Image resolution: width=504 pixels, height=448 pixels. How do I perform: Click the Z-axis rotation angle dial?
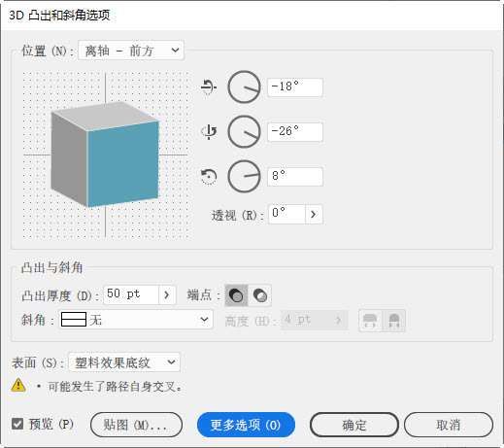tap(244, 177)
